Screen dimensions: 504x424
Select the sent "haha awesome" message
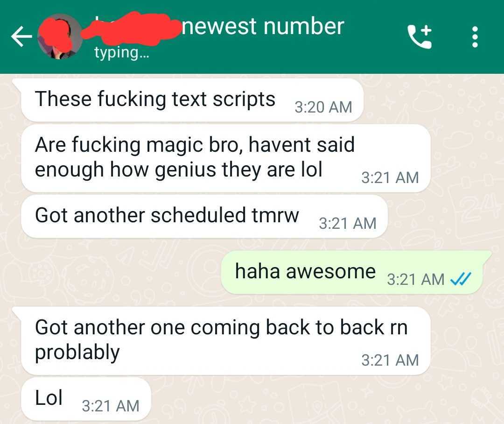355,273
